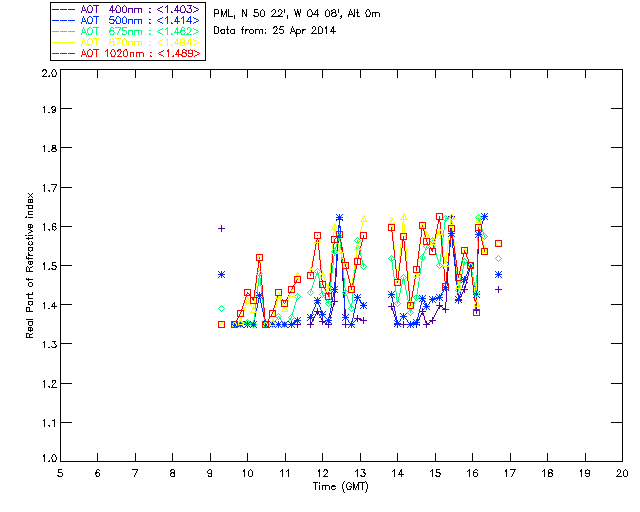The height and width of the screenshot is (512, 640).
Task: Click the 5 x-axis tick label
Action: coord(60,473)
